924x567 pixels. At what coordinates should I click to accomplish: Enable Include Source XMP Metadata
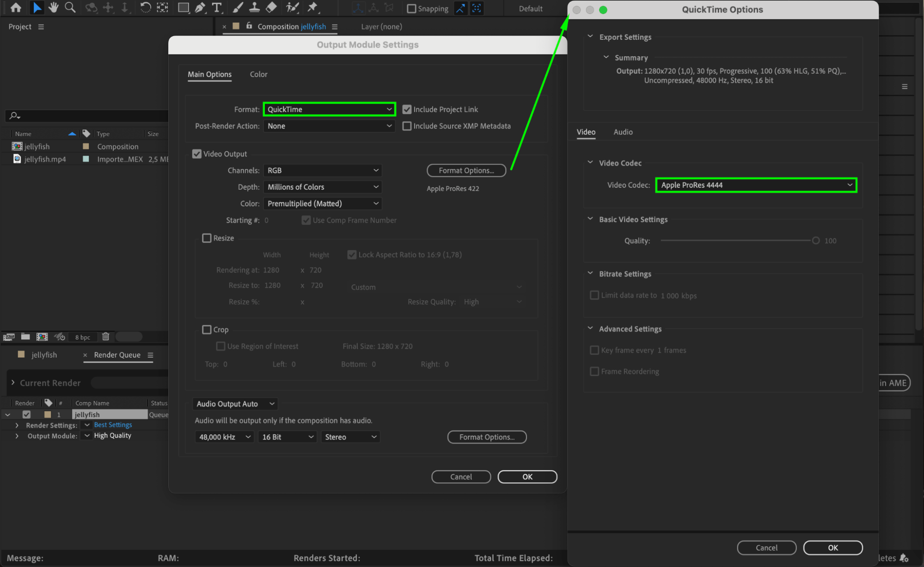(x=407, y=126)
